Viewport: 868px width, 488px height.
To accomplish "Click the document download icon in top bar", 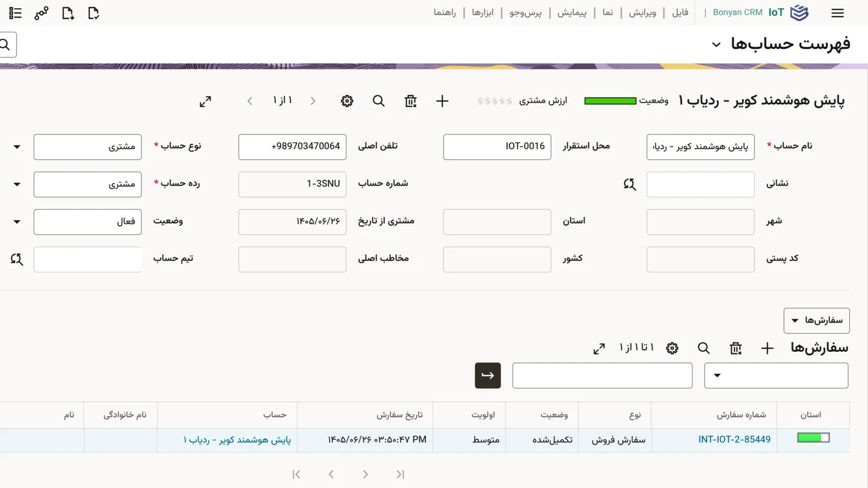I will 67,13.
